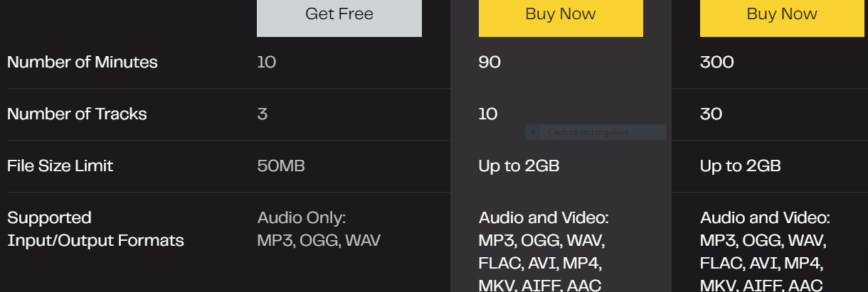Click the Number of Tracks row label
Image resolution: width=868 pixels, height=292 pixels.
pyautogui.click(x=77, y=114)
